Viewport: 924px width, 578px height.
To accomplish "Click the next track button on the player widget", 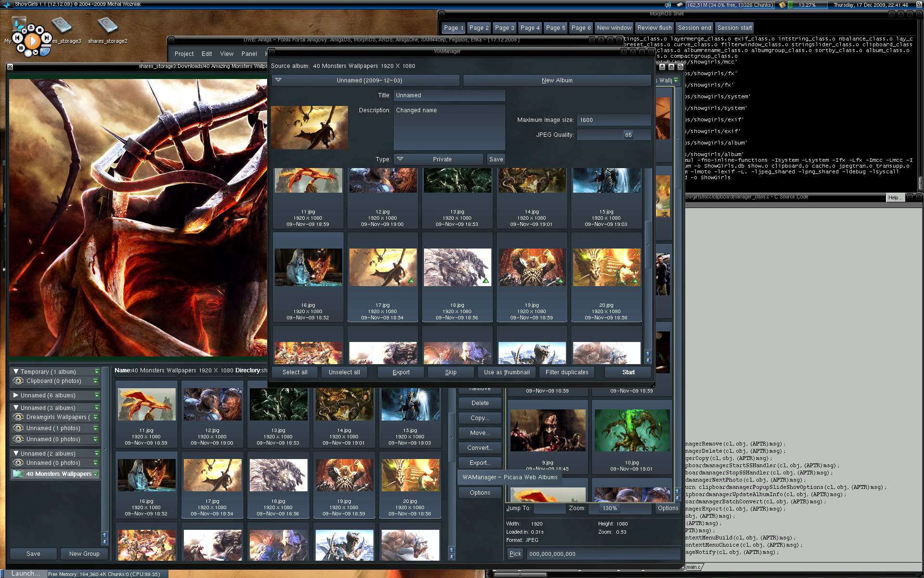I will [47, 38].
